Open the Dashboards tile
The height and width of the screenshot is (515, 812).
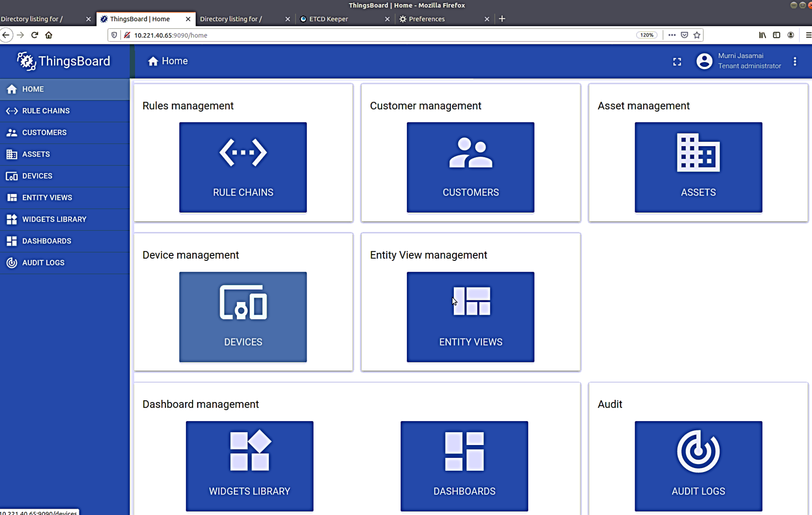point(464,466)
